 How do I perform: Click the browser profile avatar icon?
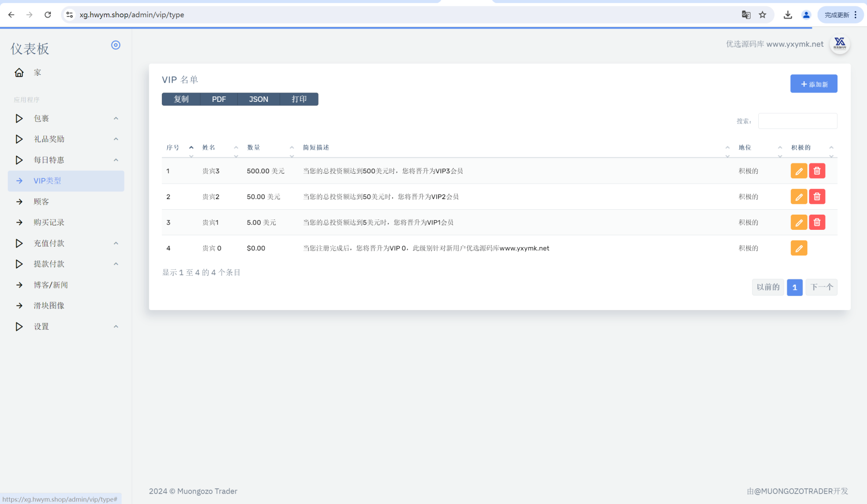[806, 15]
